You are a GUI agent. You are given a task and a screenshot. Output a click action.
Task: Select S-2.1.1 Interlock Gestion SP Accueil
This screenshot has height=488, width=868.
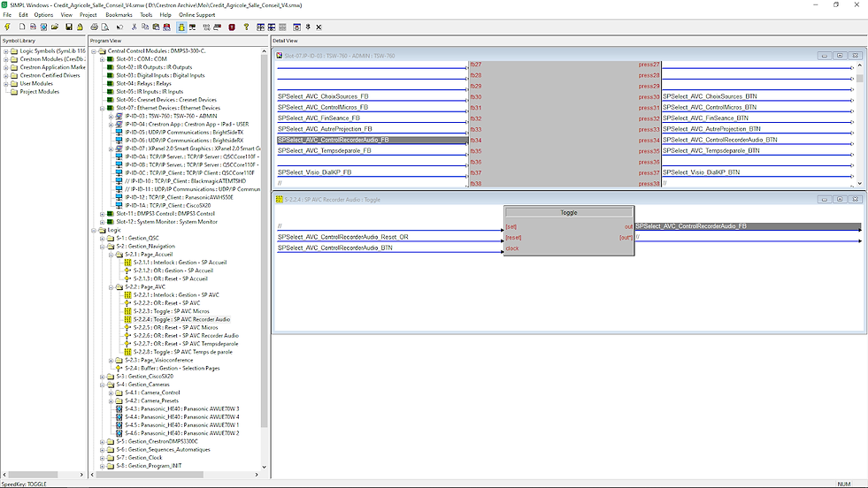tap(180, 263)
